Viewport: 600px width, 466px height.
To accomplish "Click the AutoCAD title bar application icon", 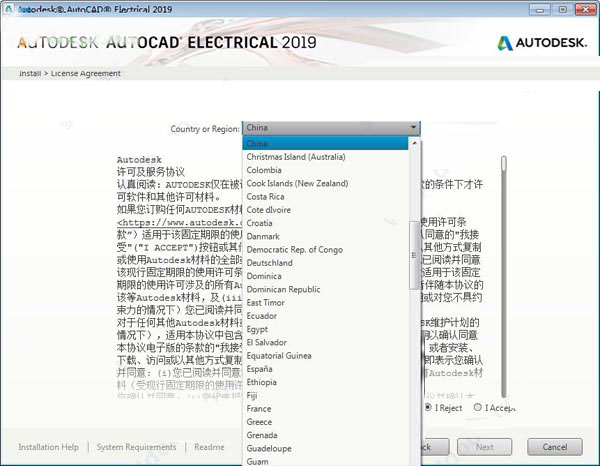I will click(x=8, y=9).
